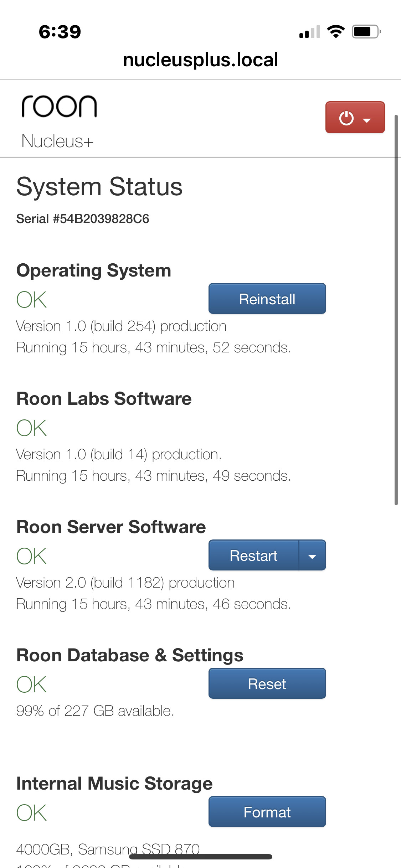This screenshot has width=401, height=868.
Task: Format the Internal Music Storage
Action: [267, 812]
